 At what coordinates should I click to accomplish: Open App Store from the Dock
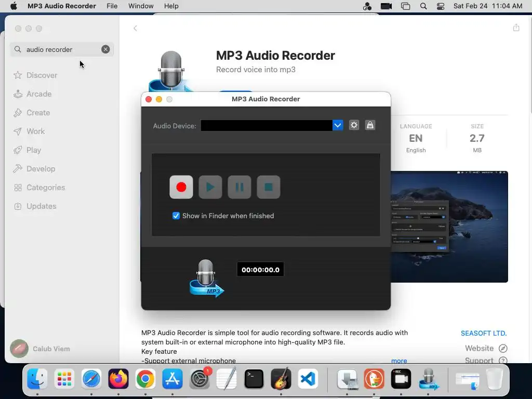tap(172, 379)
